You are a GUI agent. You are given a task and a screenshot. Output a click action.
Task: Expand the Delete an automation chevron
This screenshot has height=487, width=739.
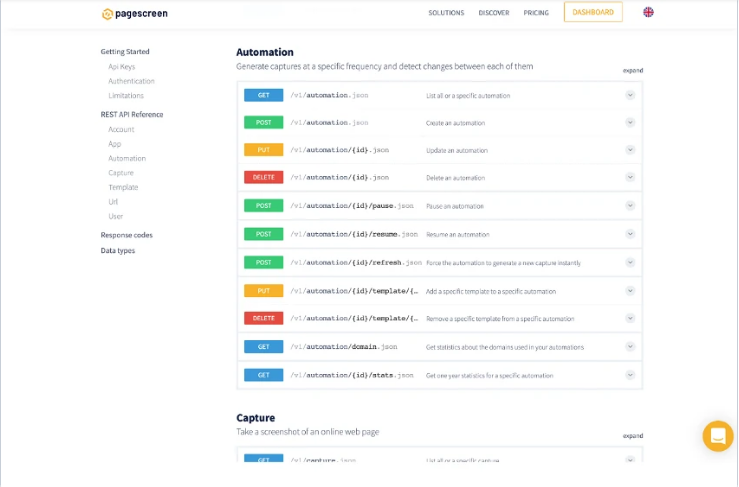coord(630,177)
